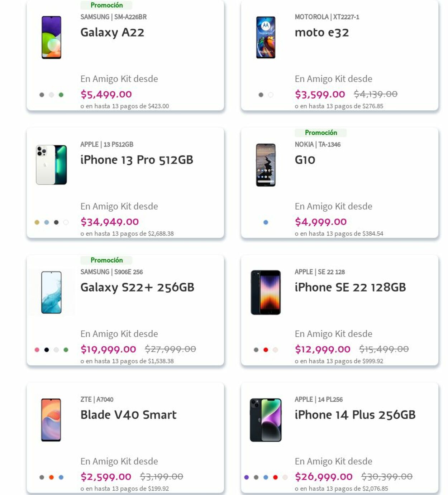Open the Blade V40 Smart phone image
This screenshot has height=495, width=448.
51,420
